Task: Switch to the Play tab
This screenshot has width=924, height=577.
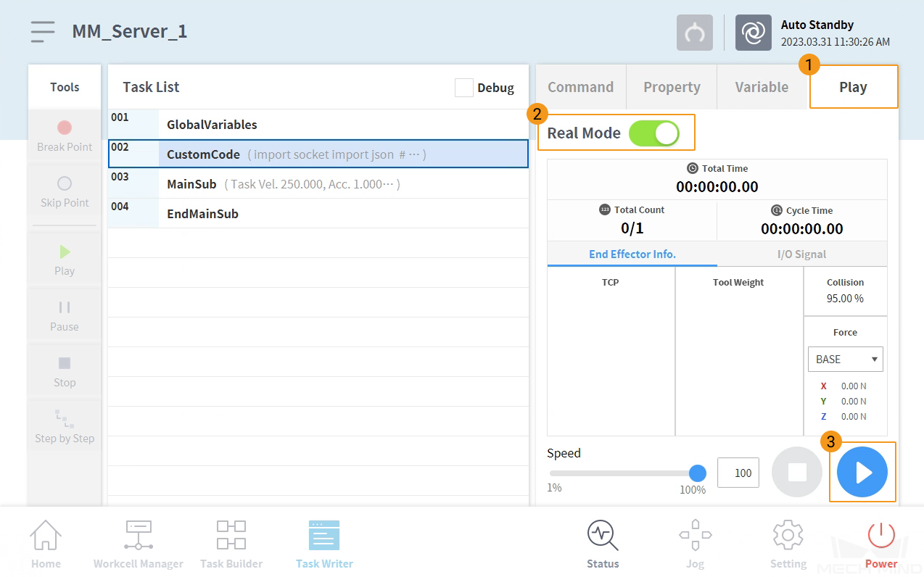Action: coord(853,87)
